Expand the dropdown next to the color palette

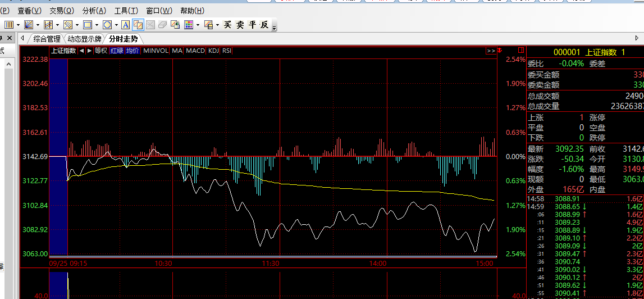click(198, 25)
